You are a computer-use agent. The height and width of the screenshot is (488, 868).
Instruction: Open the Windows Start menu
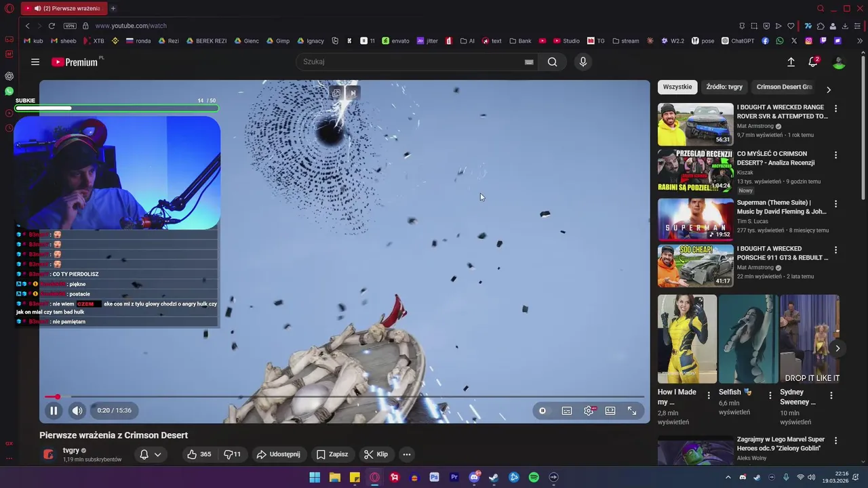tap(315, 477)
